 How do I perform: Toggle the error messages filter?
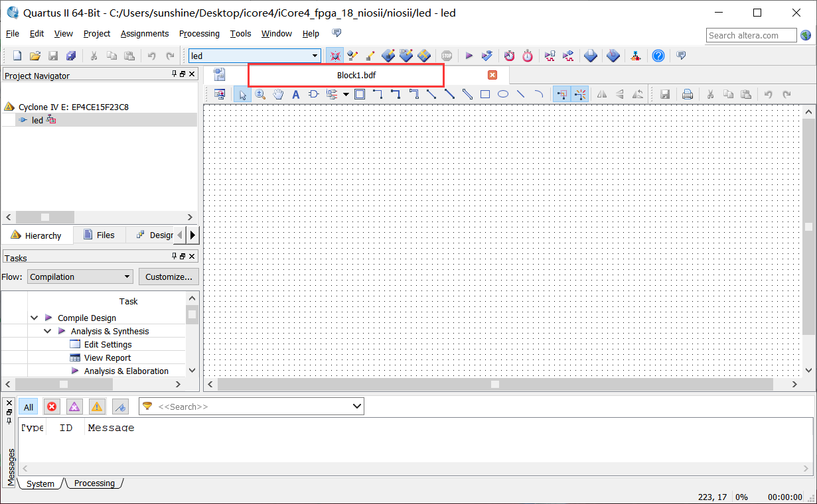[52, 407]
